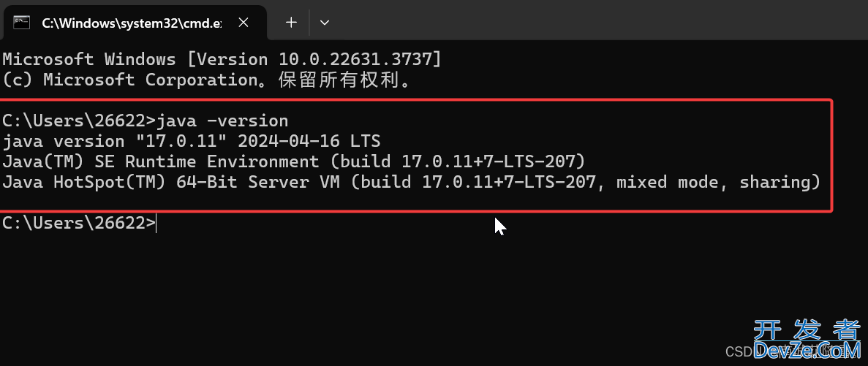The width and height of the screenshot is (868, 366).
Task: Click 'Java(TM) SE Runtime Environment' text
Action: 161,161
